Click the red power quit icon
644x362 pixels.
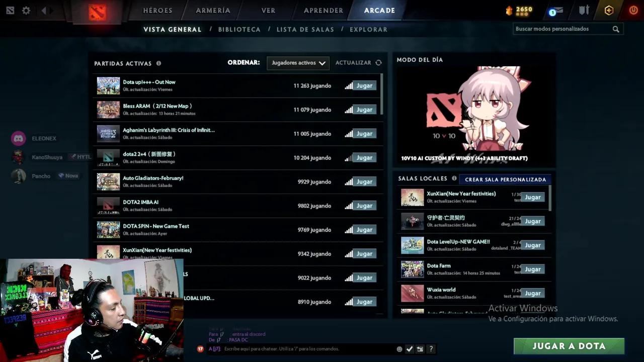tap(633, 10)
